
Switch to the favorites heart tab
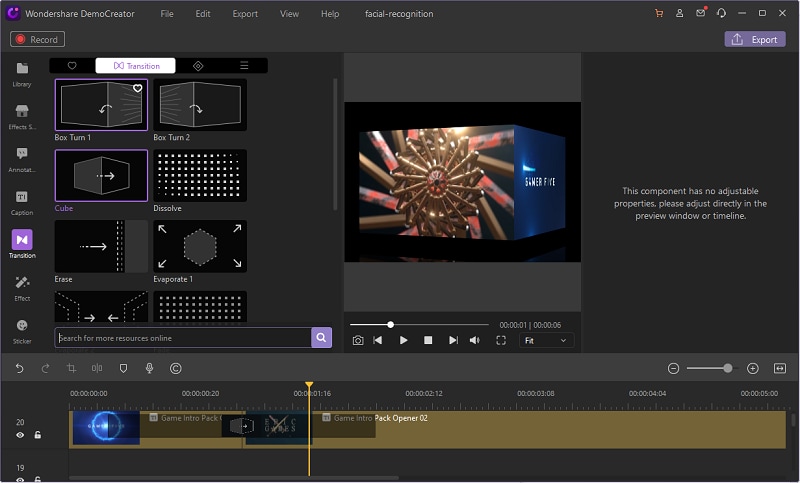point(72,66)
